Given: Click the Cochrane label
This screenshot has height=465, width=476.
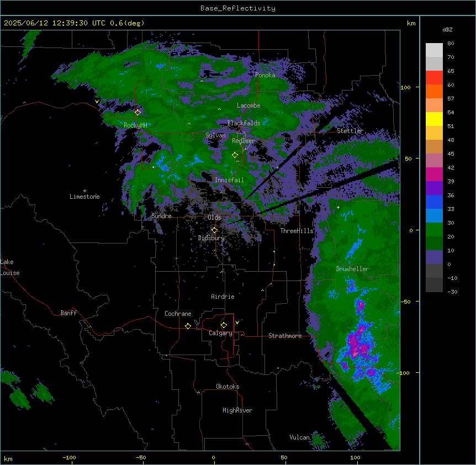Looking at the screenshot, I should click(x=178, y=314).
